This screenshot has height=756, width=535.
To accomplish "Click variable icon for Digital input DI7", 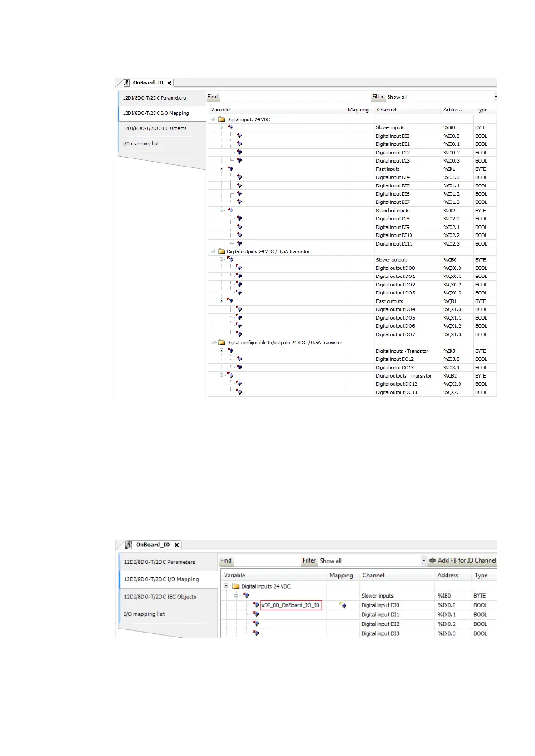I will tap(239, 202).
